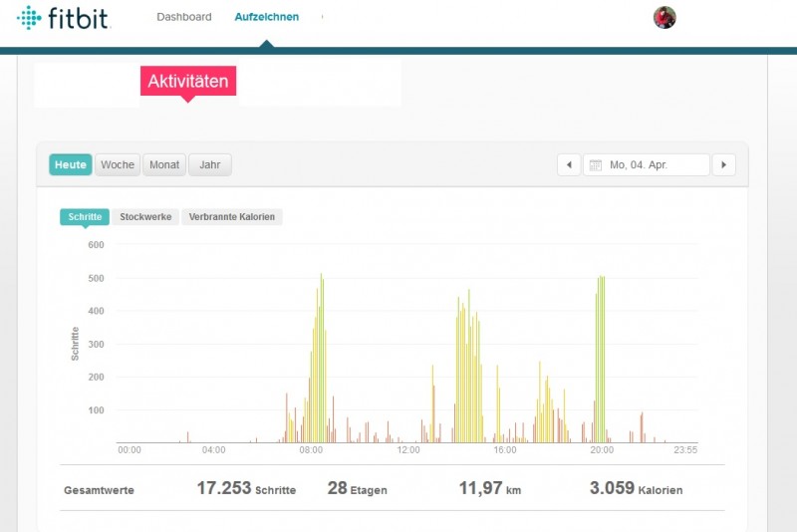Show the Jahr view
This screenshot has width=797, height=532.
pyautogui.click(x=209, y=165)
